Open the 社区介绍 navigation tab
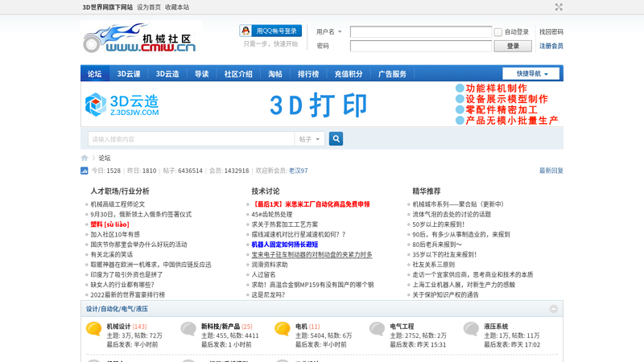 (238, 74)
